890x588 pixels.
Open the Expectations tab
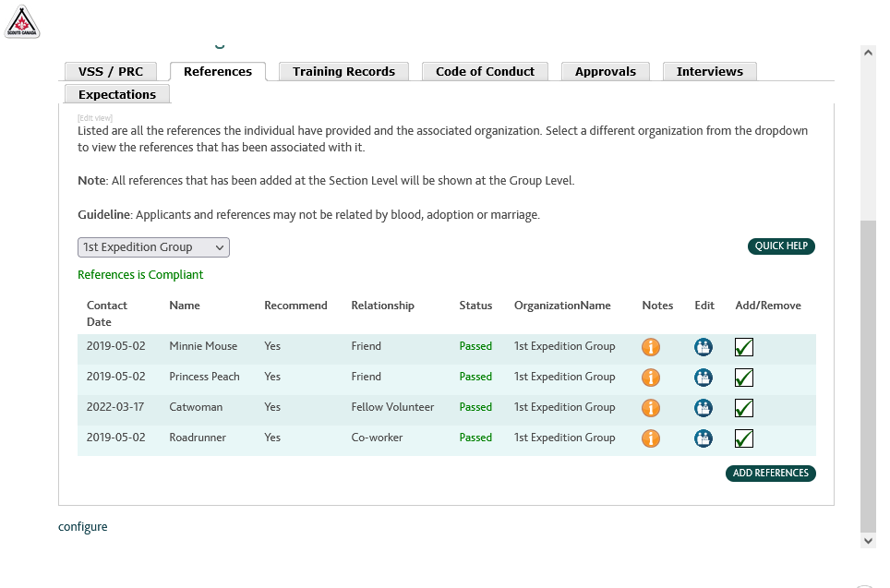tap(117, 94)
